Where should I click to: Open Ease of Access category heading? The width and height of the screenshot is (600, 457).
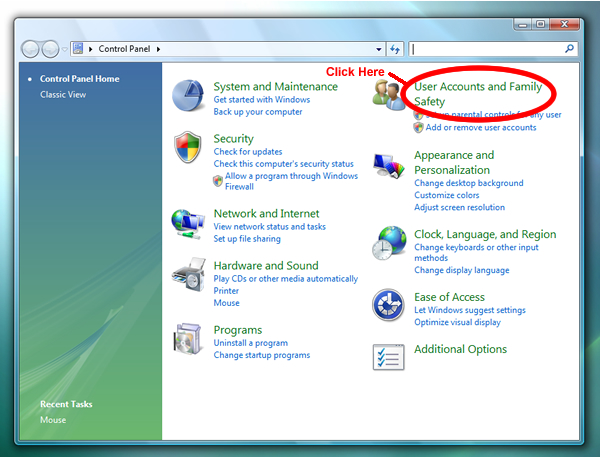click(x=449, y=297)
